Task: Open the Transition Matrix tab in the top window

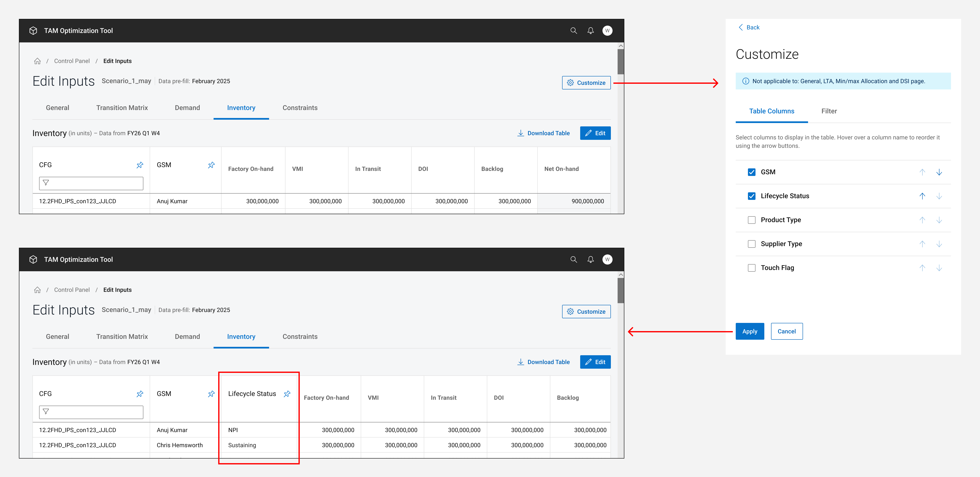Action: pos(122,108)
